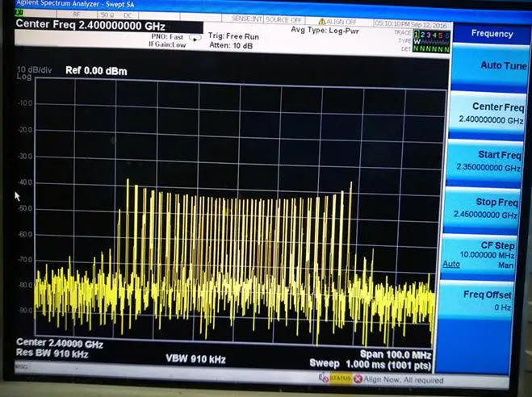Click the ALIGN OFF status text
Screen dimensions: 532x397
[x=341, y=22]
